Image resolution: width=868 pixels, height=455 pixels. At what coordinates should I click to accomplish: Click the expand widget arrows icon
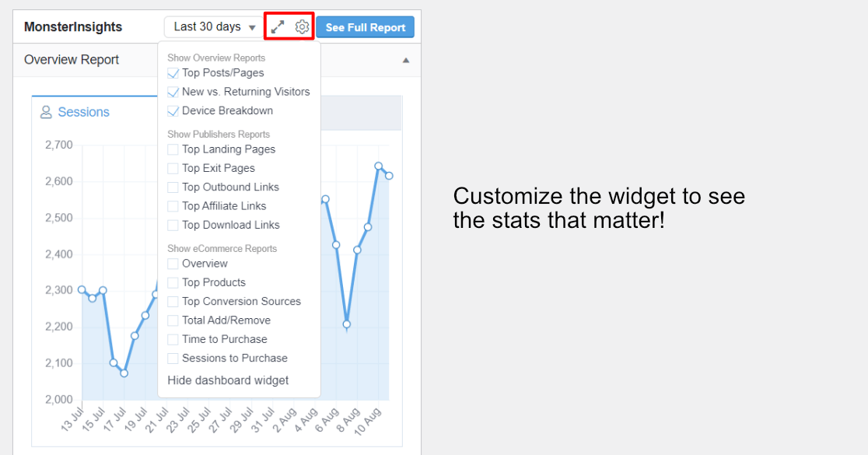click(278, 26)
